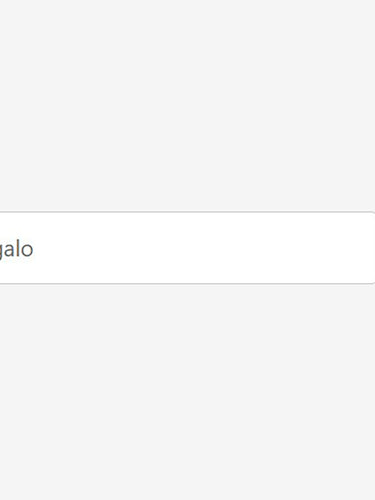Image resolution: width=375 pixels, height=500 pixels.
Task: Click the text field containing 'galo'
Action: 187,248
